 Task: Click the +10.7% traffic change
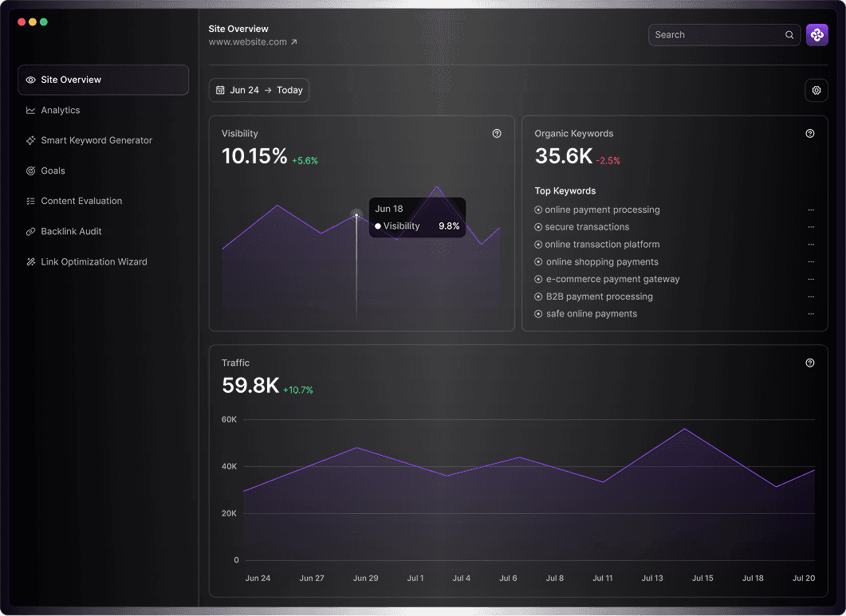click(x=298, y=390)
